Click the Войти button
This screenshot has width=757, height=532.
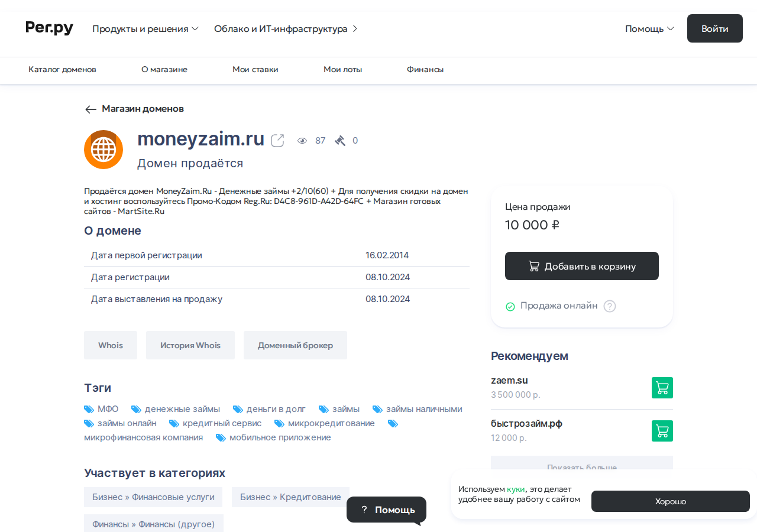coord(714,28)
